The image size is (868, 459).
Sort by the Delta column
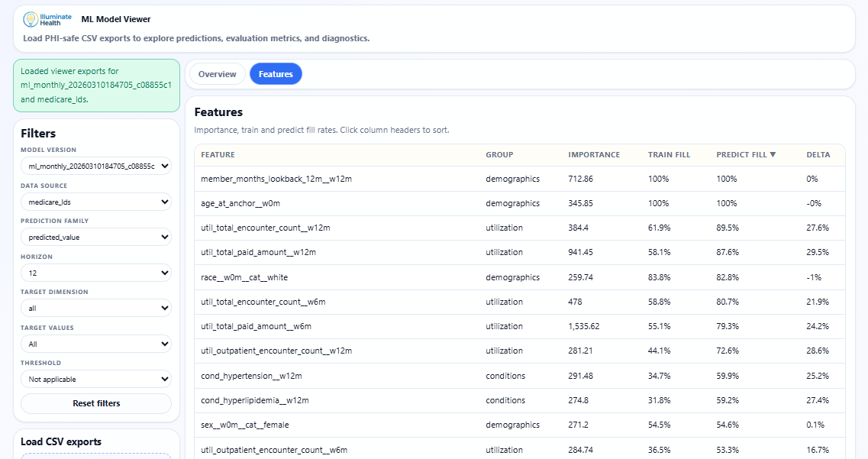coord(818,154)
